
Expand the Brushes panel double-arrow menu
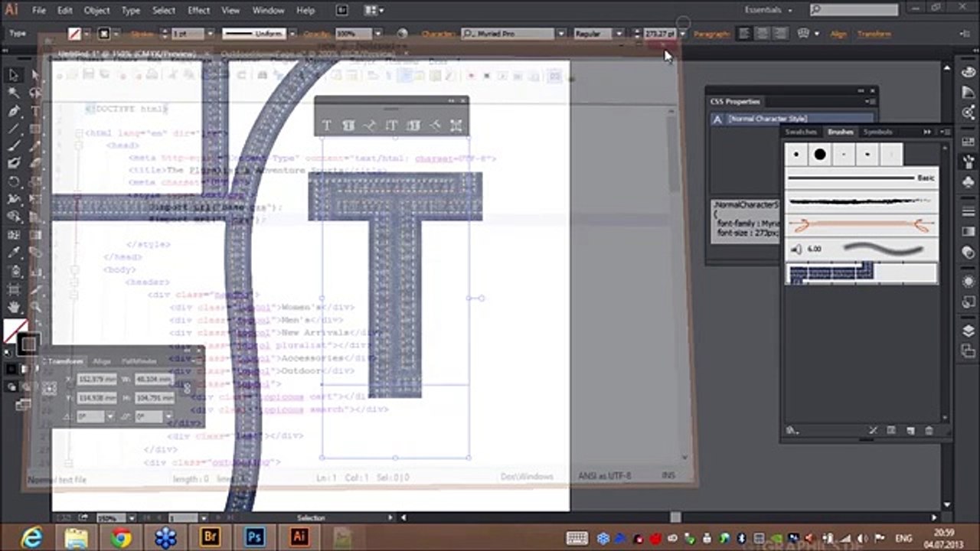pos(926,132)
